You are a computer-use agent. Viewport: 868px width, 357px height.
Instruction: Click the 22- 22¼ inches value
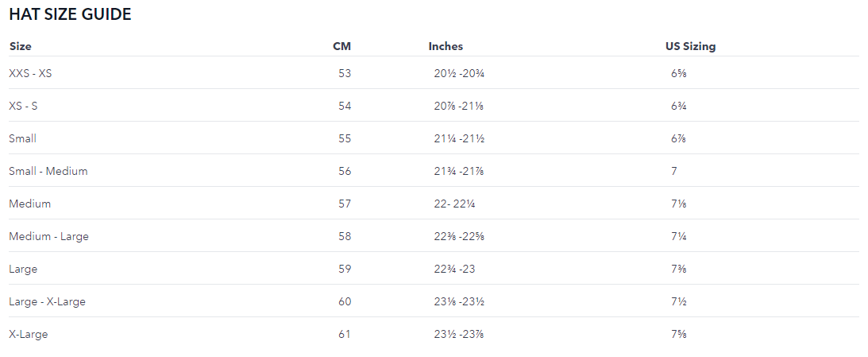pos(454,204)
